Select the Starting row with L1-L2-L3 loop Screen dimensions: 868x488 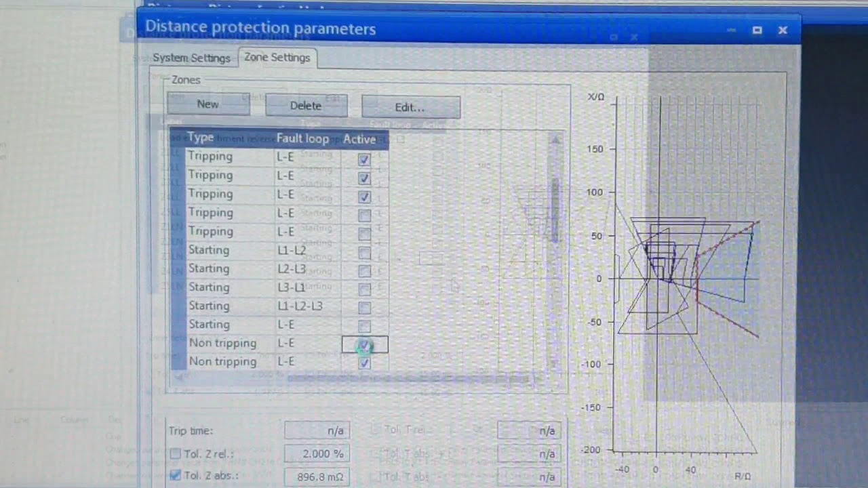click(x=279, y=306)
